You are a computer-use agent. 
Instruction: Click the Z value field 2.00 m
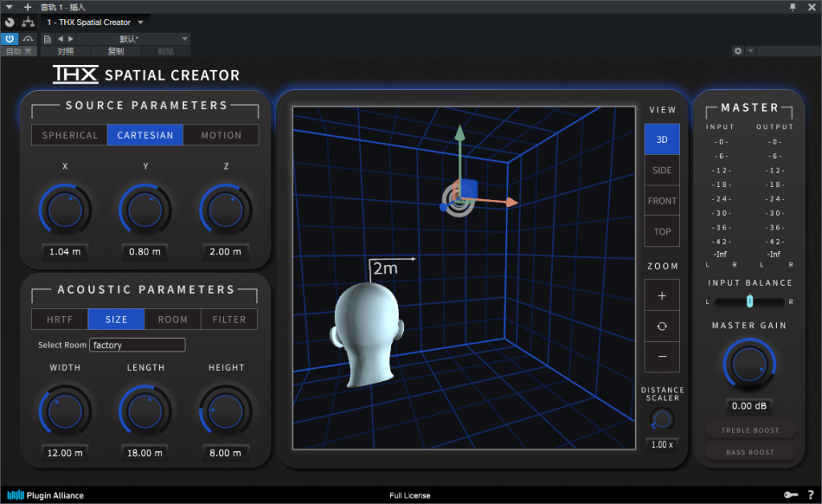coord(226,252)
